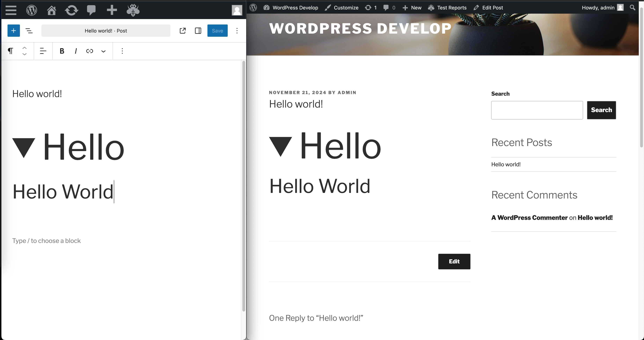Click the blue block inserter plus button
The height and width of the screenshot is (340, 644).
point(13,31)
